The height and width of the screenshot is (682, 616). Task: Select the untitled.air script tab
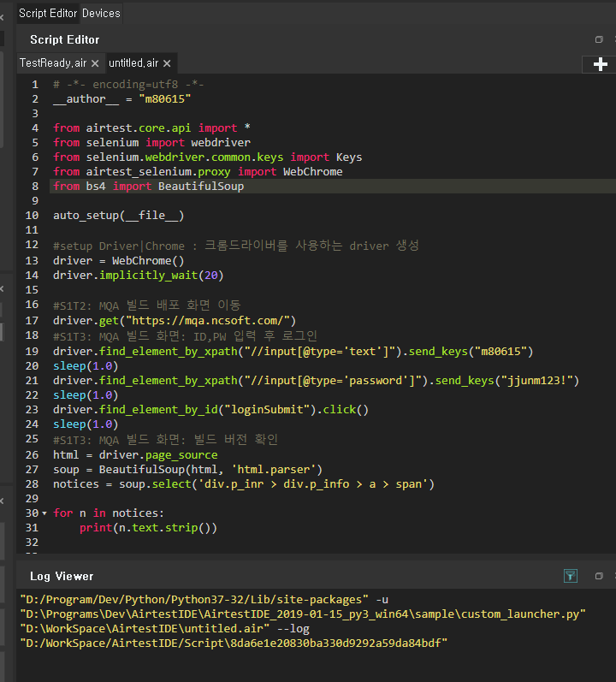pos(133,63)
